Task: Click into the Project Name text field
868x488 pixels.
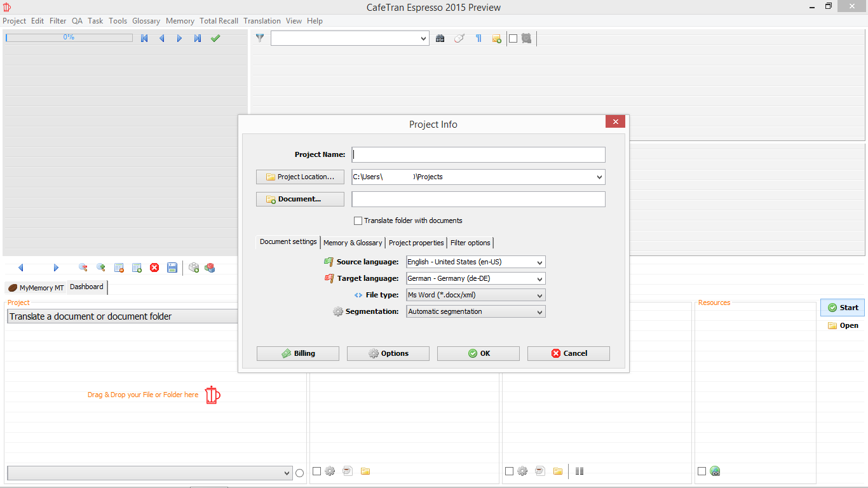Action: tap(478, 155)
